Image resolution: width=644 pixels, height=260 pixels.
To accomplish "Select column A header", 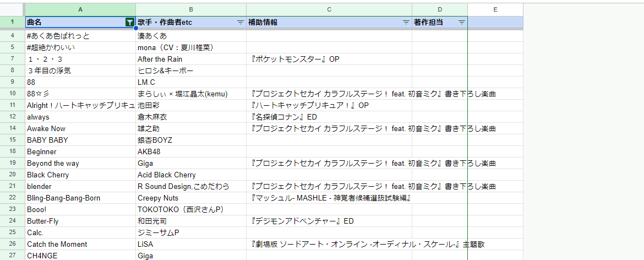I will pyautogui.click(x=80, y=9).
